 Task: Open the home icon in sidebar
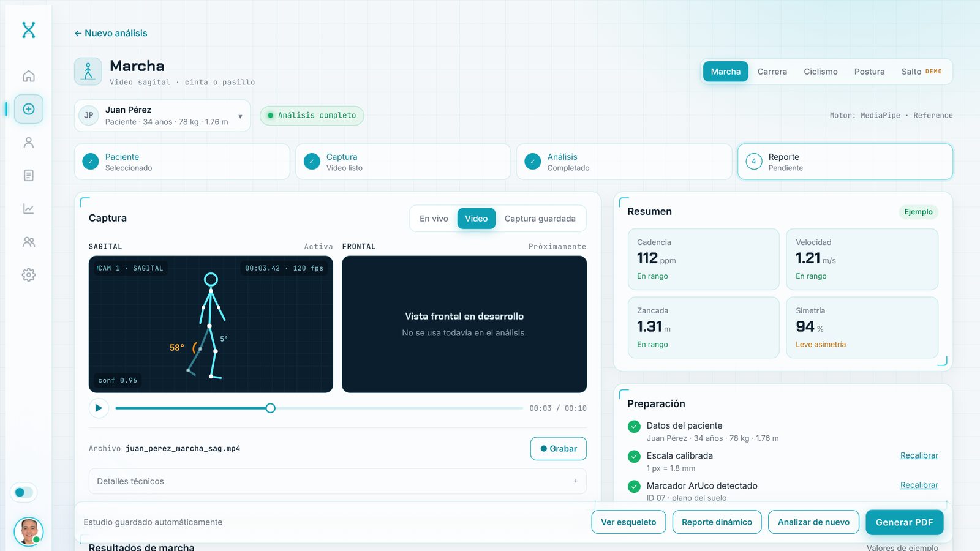coord(29,76)
